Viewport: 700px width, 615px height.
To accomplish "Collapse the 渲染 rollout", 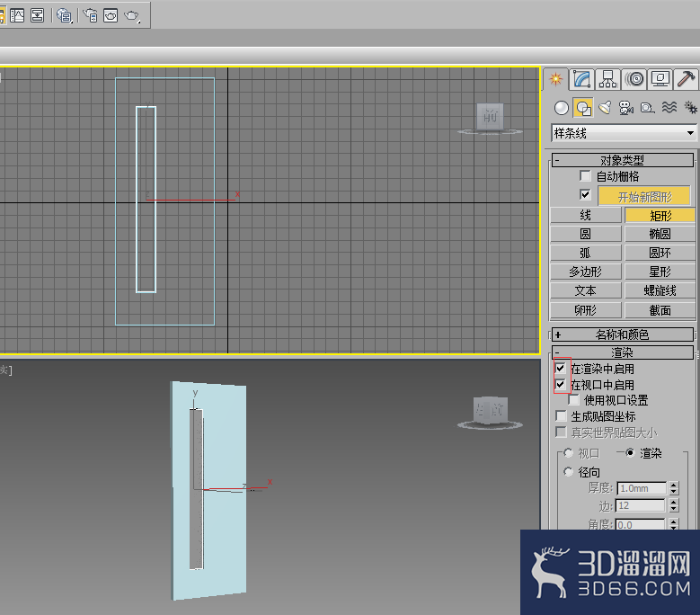I will [623, 352].
